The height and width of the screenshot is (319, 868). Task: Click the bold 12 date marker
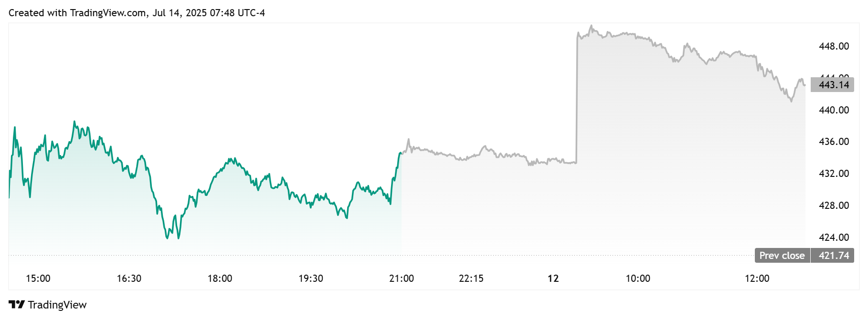(553, 278)
